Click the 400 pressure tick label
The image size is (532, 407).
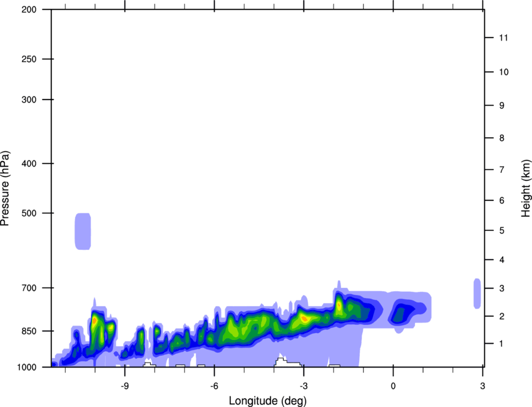click(29, 163)
